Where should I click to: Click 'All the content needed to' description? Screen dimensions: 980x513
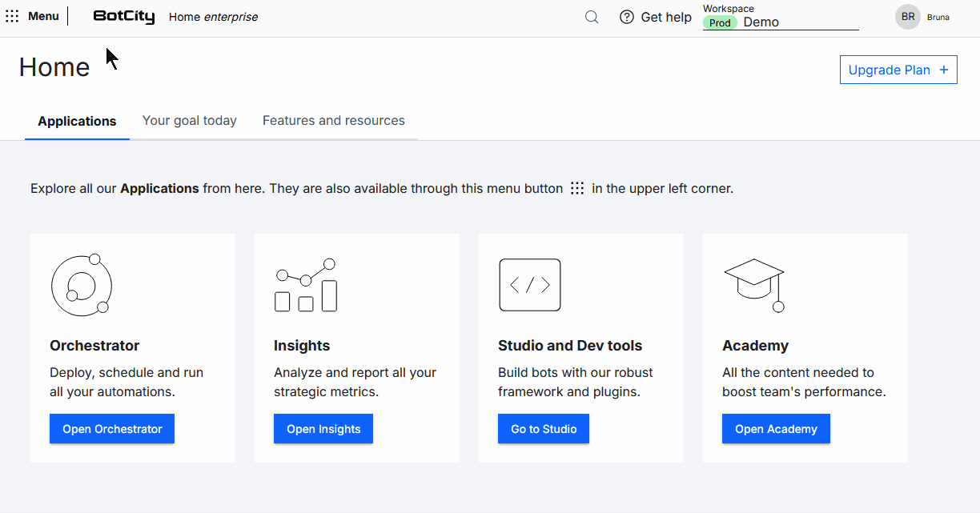tap(798, 373)
